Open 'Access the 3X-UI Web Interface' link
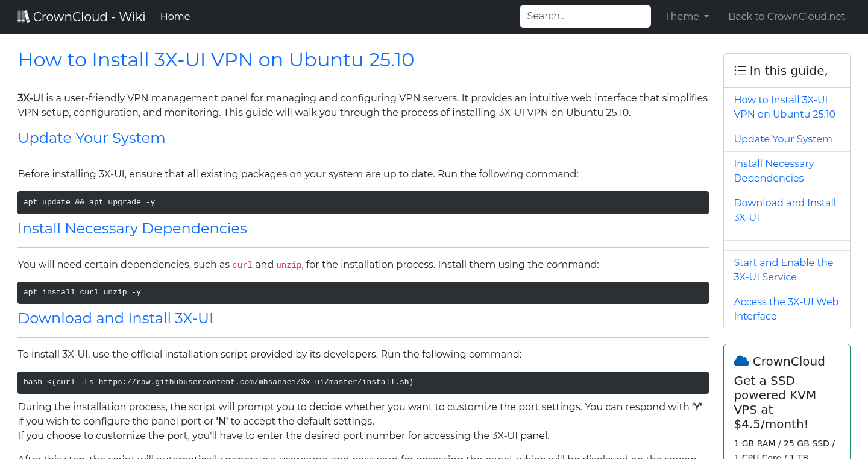Viewport: 868px width, 459px height. [x=786, y=309]
